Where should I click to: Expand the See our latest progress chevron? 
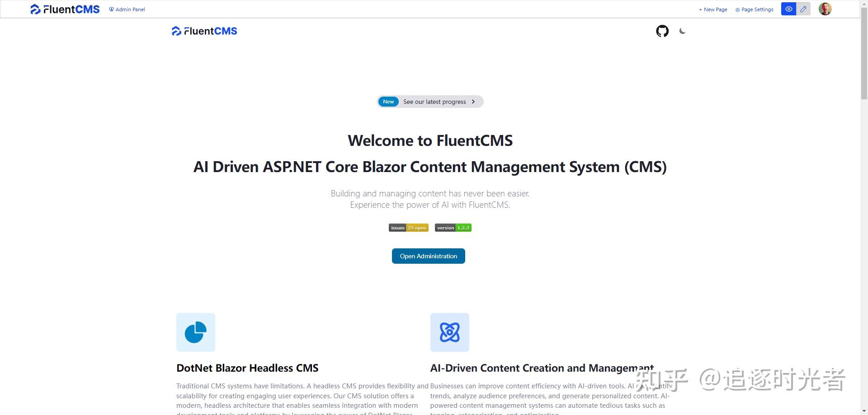point(473,102)
